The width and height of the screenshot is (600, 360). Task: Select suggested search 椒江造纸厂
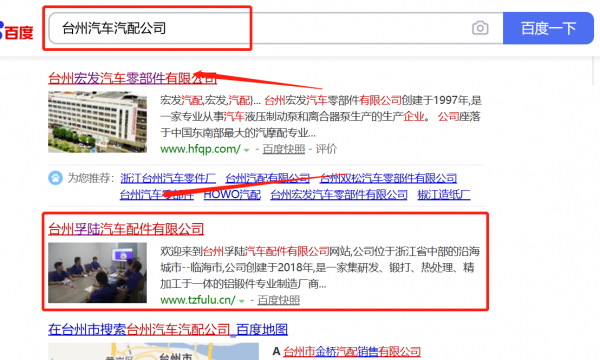click(x=444, y=195)
